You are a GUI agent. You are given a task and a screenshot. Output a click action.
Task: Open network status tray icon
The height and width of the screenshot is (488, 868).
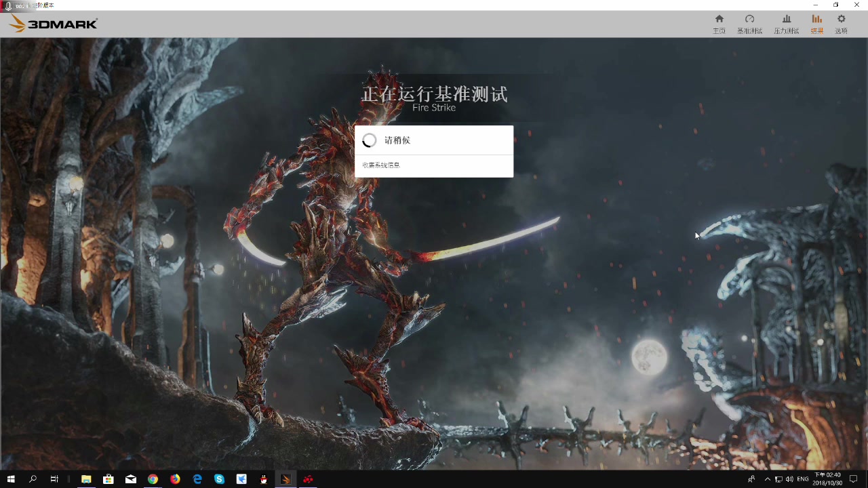click(778, 479)
